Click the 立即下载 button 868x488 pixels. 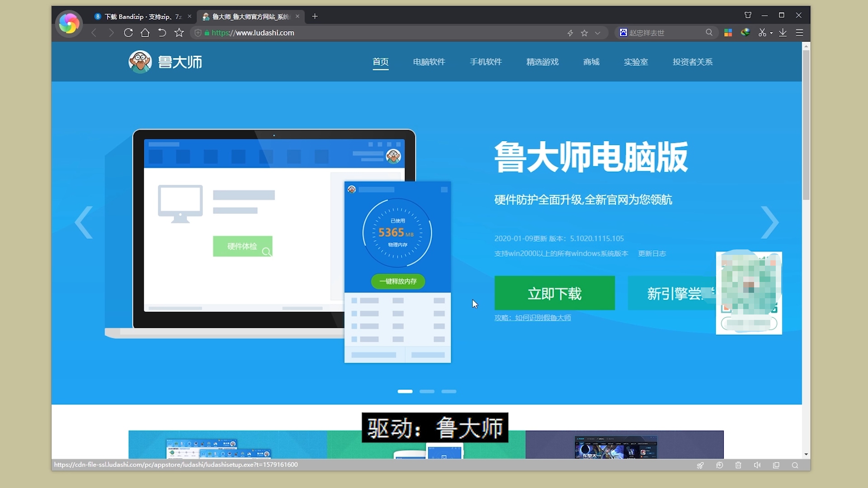point(555,293)
